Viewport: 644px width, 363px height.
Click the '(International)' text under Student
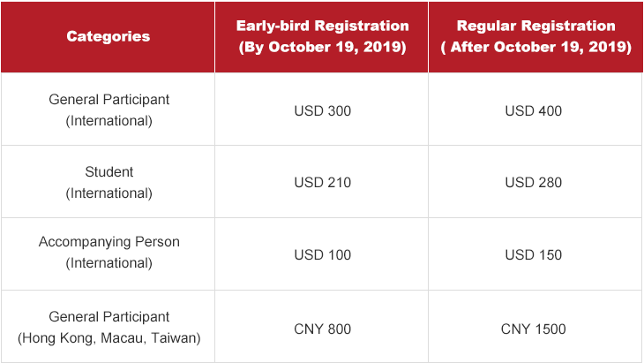coord(109,193)
